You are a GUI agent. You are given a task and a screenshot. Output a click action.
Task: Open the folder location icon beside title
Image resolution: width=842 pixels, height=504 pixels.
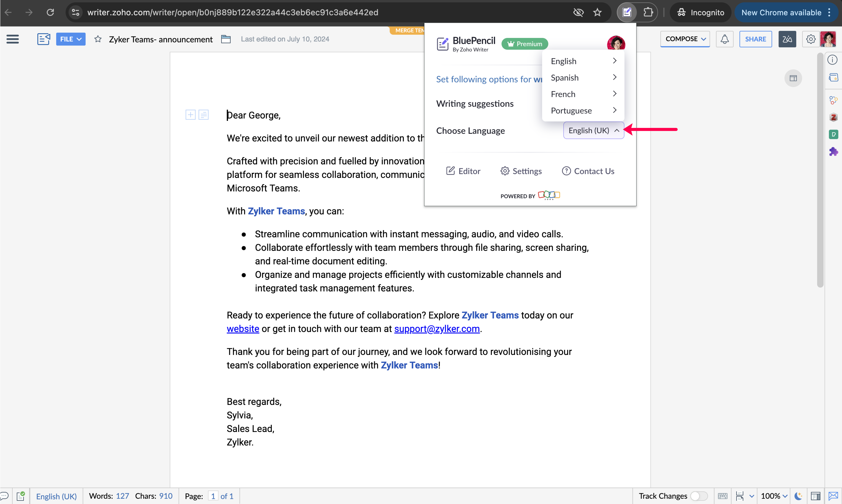tap(226, 39)
